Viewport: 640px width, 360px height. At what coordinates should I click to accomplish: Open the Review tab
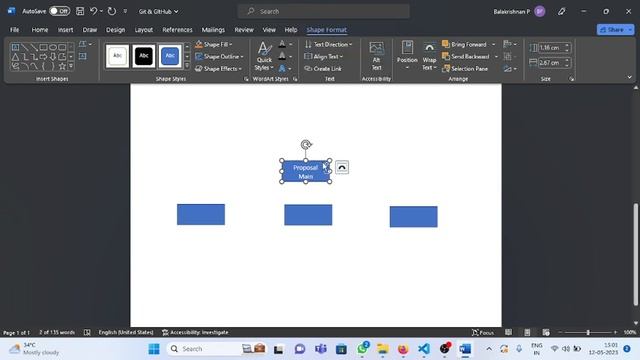pos(244,30)
